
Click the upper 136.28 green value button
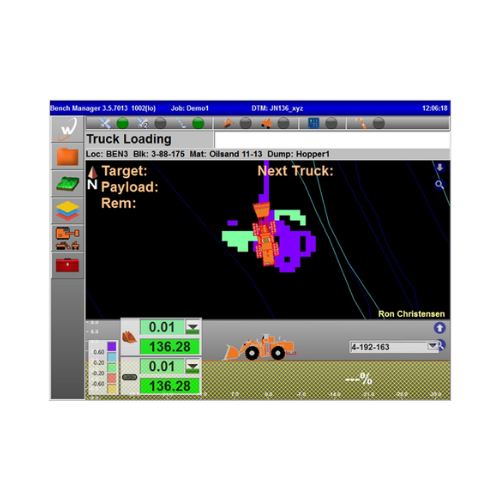170,347
